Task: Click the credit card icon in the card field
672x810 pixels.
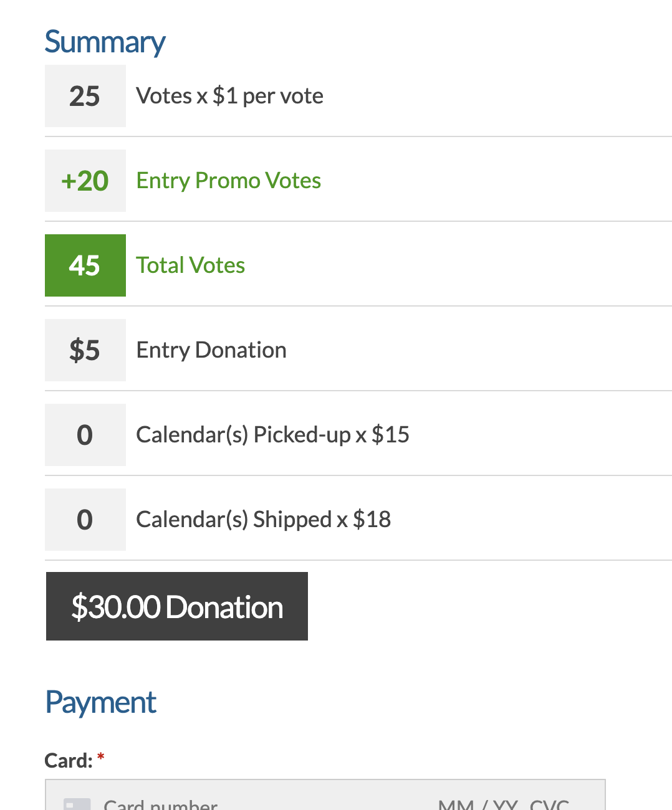Action: click(77, 804)
